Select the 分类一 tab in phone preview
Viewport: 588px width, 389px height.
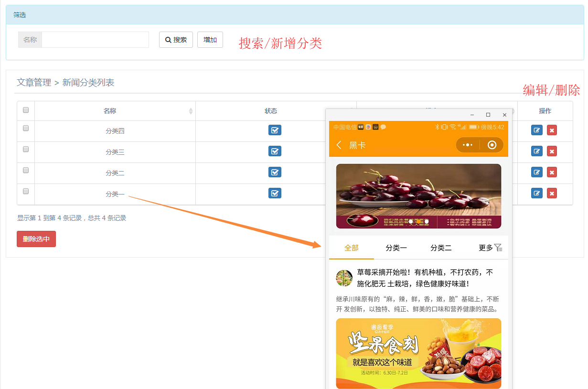(396, 248)
